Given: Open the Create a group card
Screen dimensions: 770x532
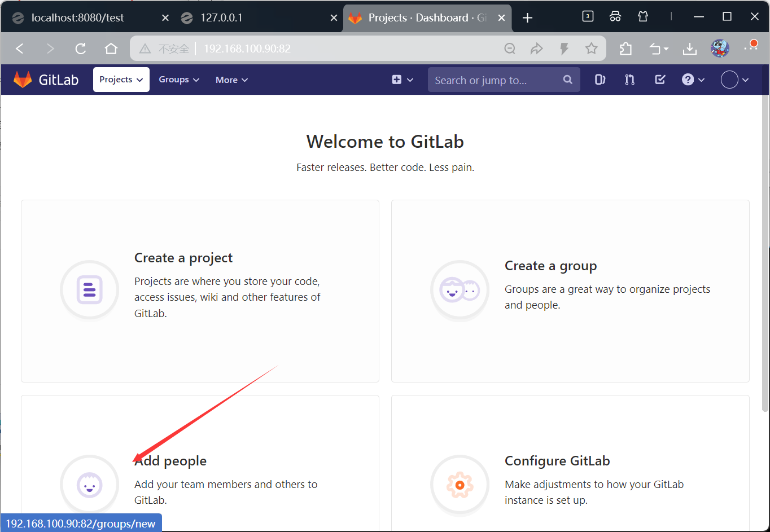Looking at the screenshot, I should coord(570,291).
